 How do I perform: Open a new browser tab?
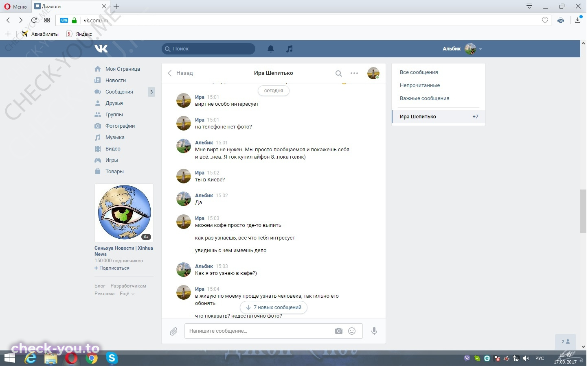[x=116, y=6]
